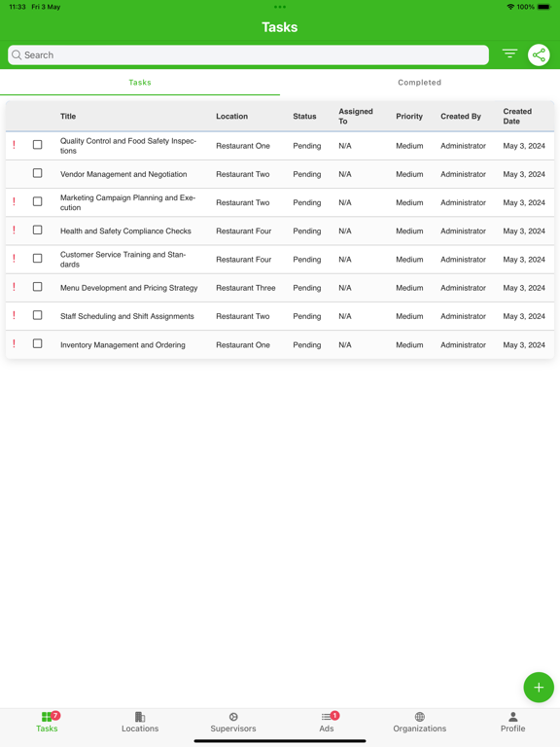
Task: Open the Organizations section
Action: (x=420, y=723)
